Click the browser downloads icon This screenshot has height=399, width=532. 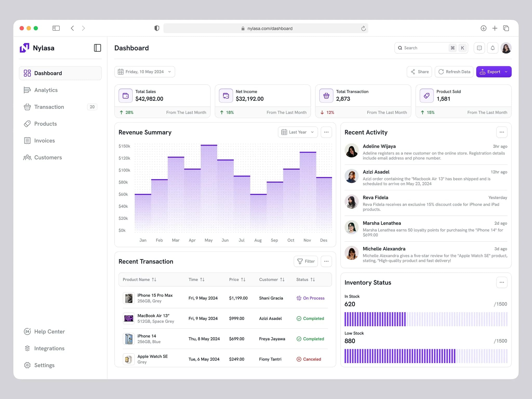pos(483,28)
